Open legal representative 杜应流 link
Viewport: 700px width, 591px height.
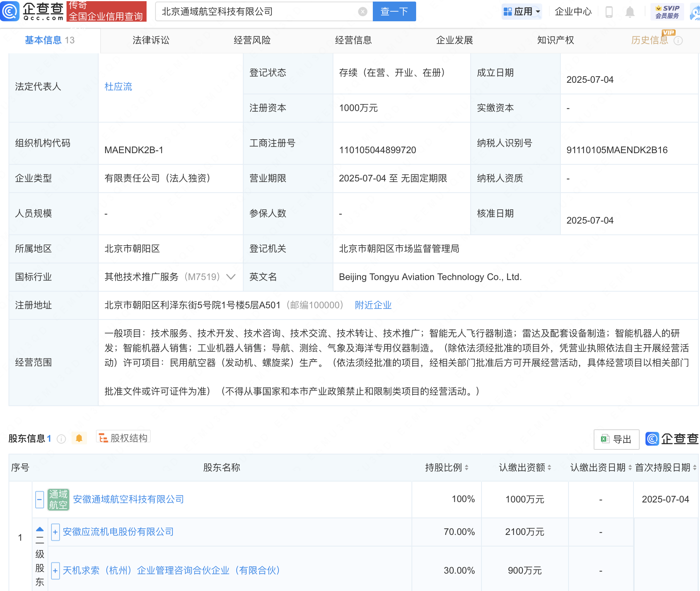(x=118, y=87)
